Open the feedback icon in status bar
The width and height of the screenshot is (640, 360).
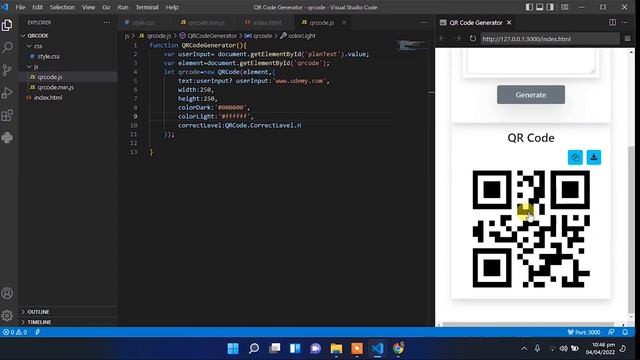coord(611,332)
